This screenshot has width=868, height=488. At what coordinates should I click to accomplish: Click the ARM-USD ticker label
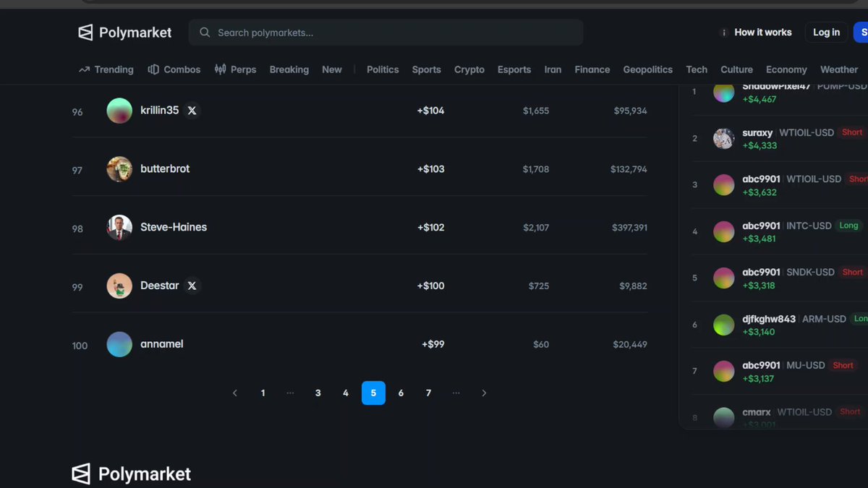click(x=824, y=319)
